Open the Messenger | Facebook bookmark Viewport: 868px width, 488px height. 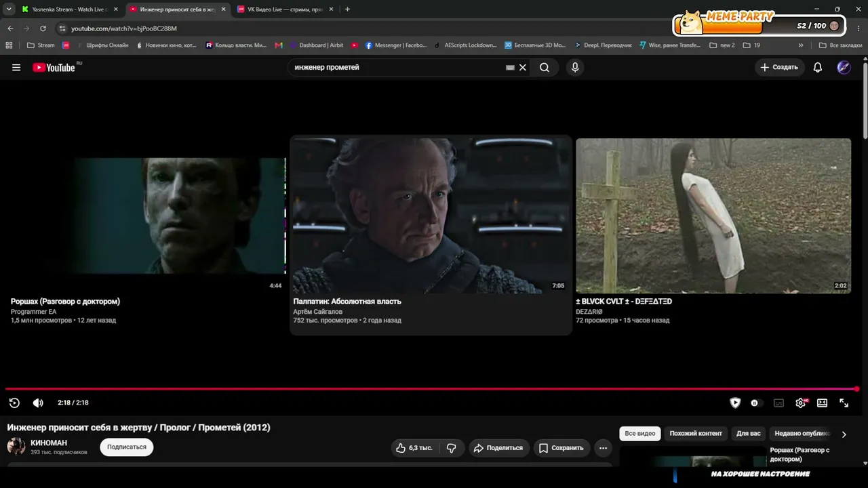coord(396,45)
